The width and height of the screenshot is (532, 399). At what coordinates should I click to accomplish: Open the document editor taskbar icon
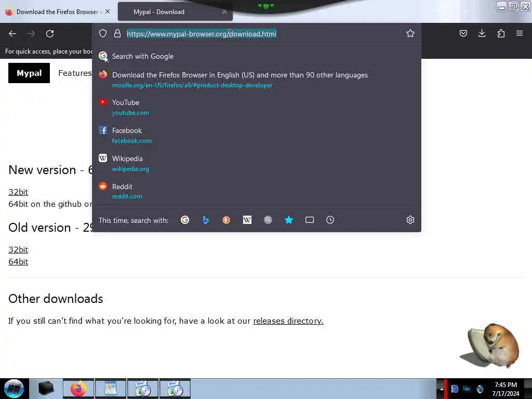click(x=111, y=389)
